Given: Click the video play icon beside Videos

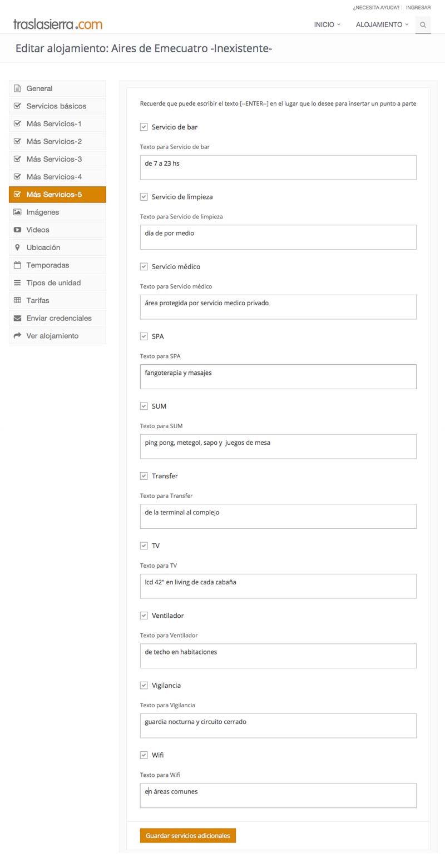Looking at the screenshot, I should tap(17, 230).
